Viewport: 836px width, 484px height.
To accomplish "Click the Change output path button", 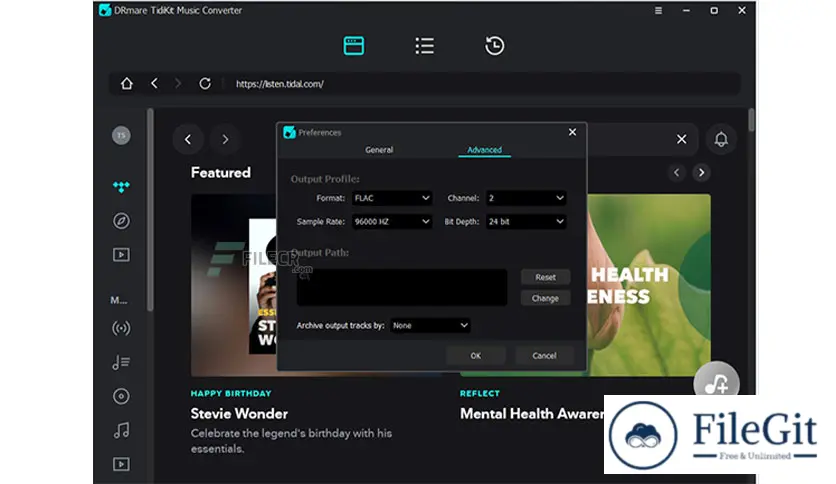I will tap(545, 299).
